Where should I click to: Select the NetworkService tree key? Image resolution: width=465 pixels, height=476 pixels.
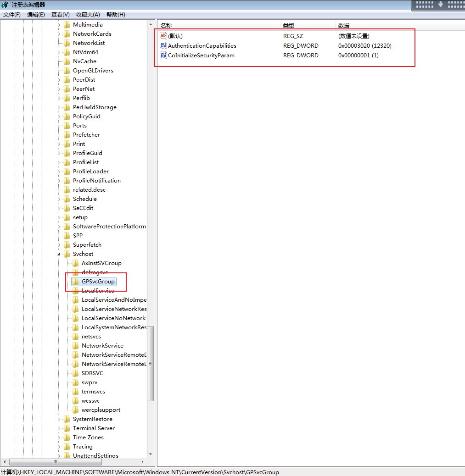(x=102, y=346)
